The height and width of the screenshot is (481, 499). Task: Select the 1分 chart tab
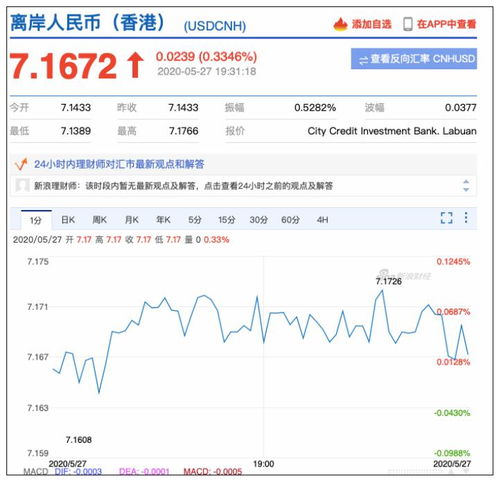coord(36,220)
